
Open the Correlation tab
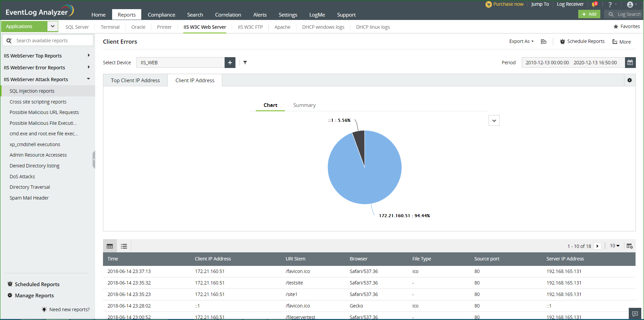(228, 15)
